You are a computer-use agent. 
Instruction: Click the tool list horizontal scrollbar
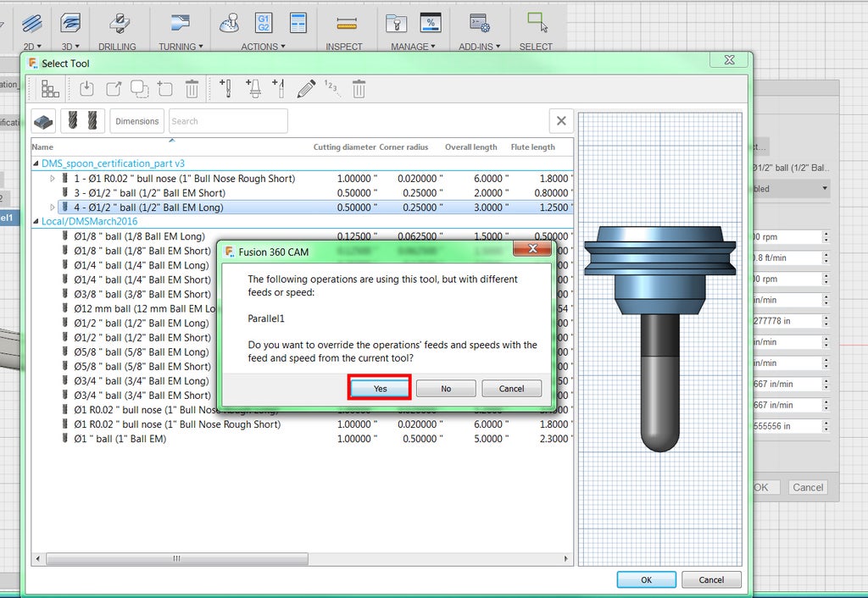[x=176, y=558]
